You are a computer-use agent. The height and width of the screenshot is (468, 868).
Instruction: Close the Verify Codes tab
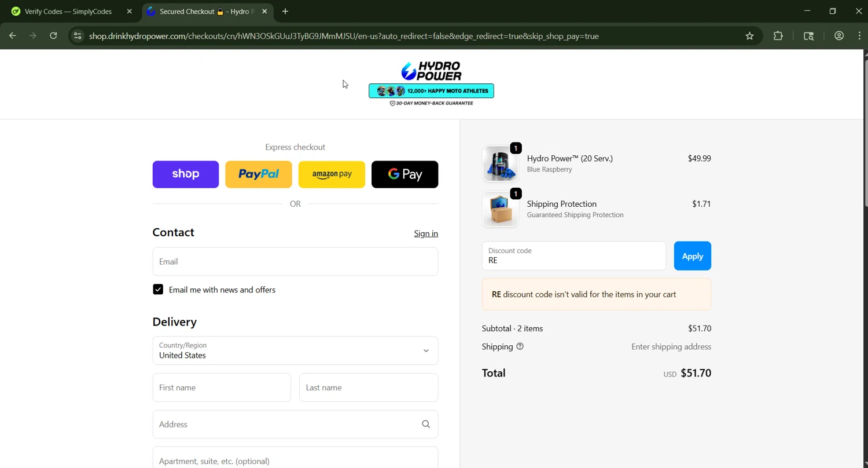click(x=129, y=12)
